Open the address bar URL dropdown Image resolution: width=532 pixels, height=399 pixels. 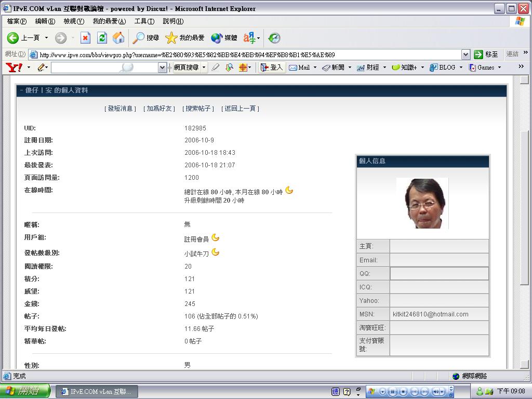point(465,55)
